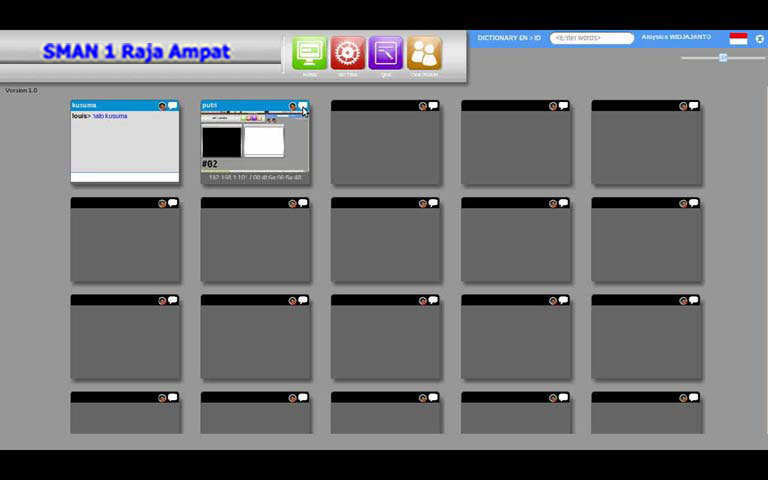Click avatar icon on the empty tile directly below kusuma
The width and height of the screenshot is (768, 480).
coord(162,203)
